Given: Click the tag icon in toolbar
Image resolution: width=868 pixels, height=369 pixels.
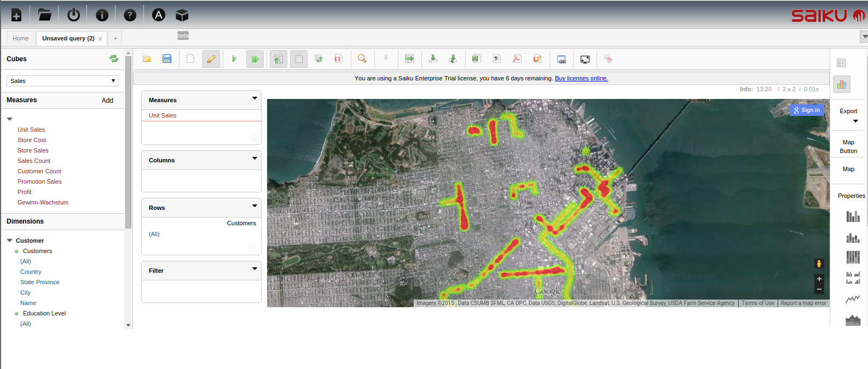Looking at the screenshot, I should click(608, 59).
